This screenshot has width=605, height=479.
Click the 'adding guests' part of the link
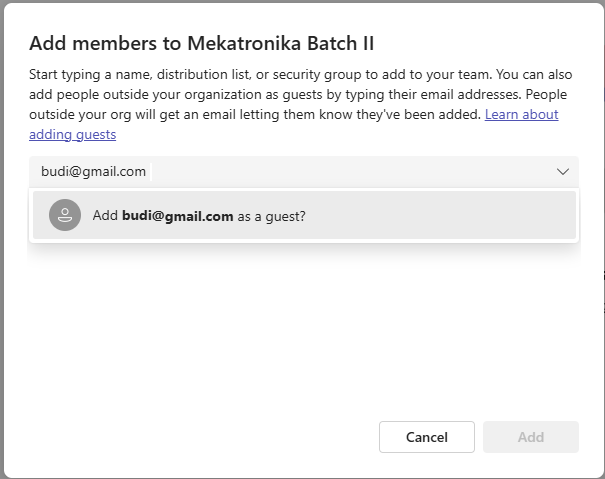coord(73,134)
